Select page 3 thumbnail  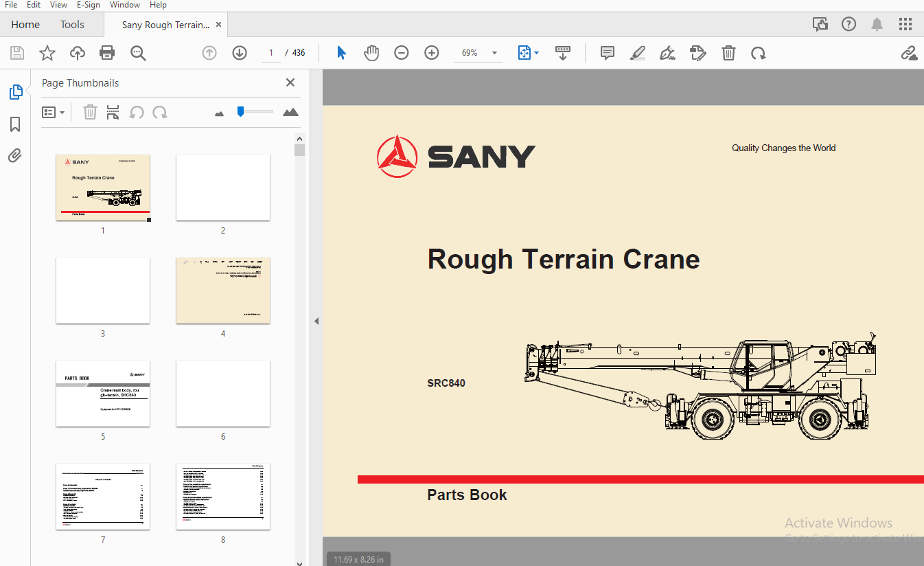(x=103, y=291)
